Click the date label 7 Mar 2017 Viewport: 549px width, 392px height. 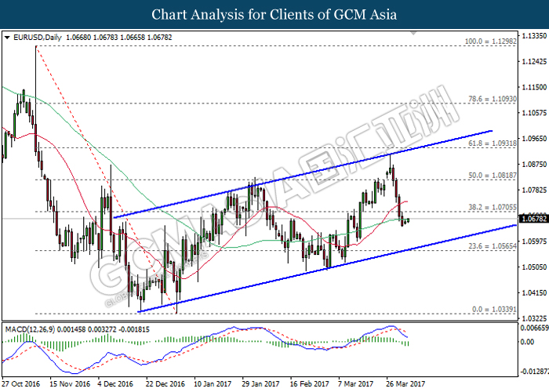pos(356,384)
